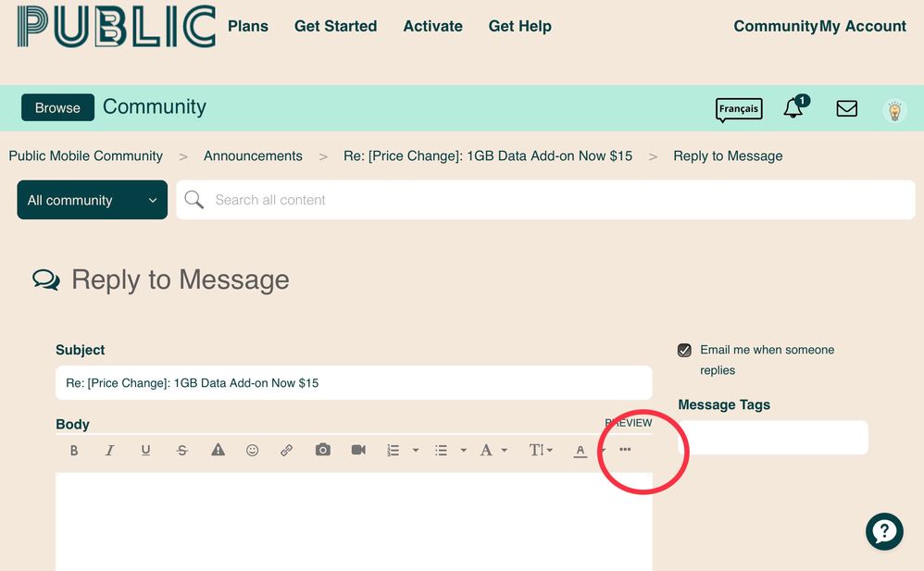
Task: Expand the numbered list dropdown arrow
Action: (x=416, y=451)
